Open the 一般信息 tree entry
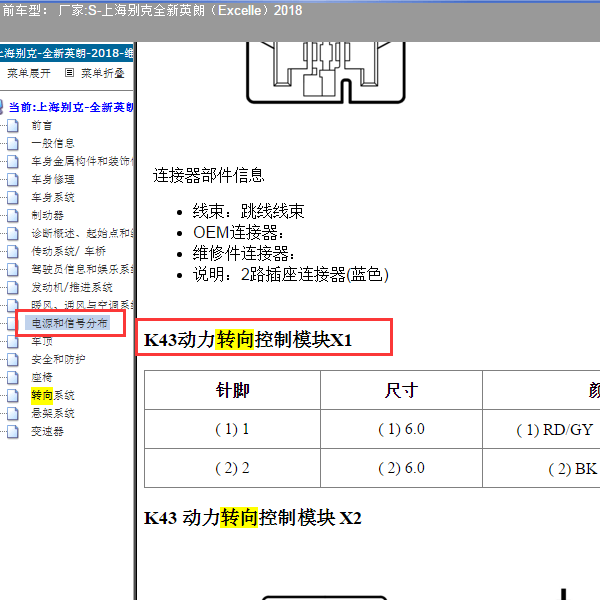The width and height of the screenshot is (600, 600). point(52,143)
